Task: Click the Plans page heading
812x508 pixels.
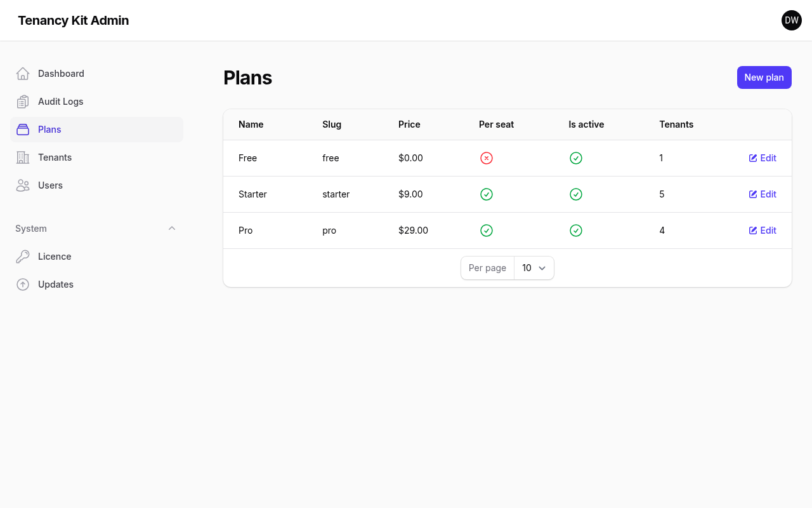Action: [247, 77]
